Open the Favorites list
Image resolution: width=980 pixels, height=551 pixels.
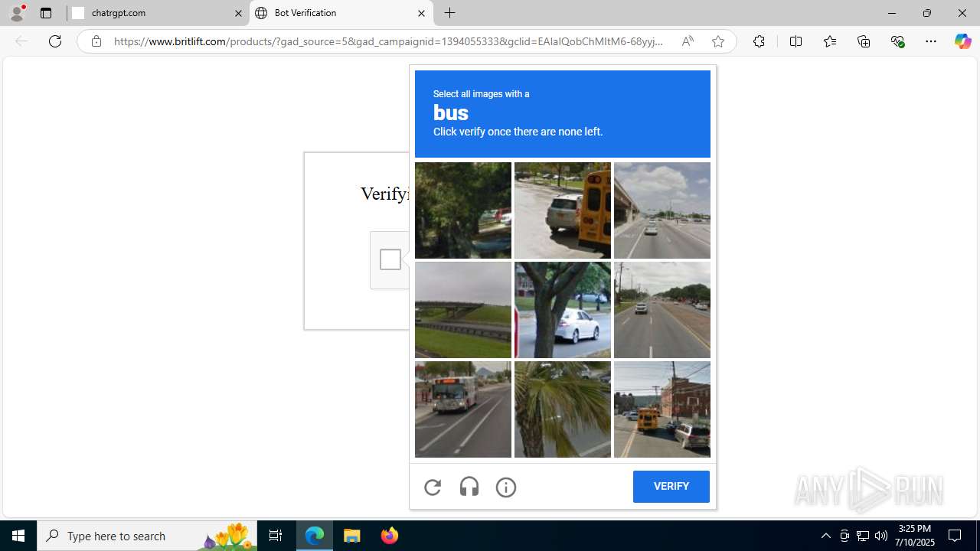[830, 41]
